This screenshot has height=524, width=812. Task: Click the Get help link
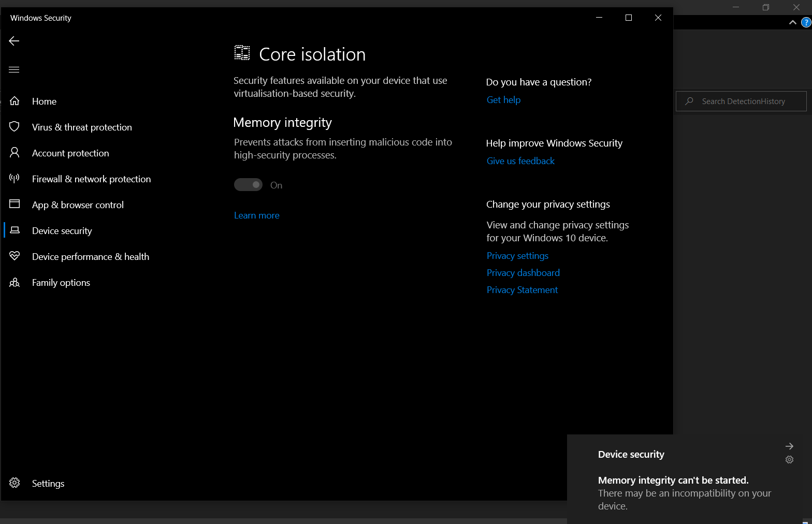(x=503, y=100)
